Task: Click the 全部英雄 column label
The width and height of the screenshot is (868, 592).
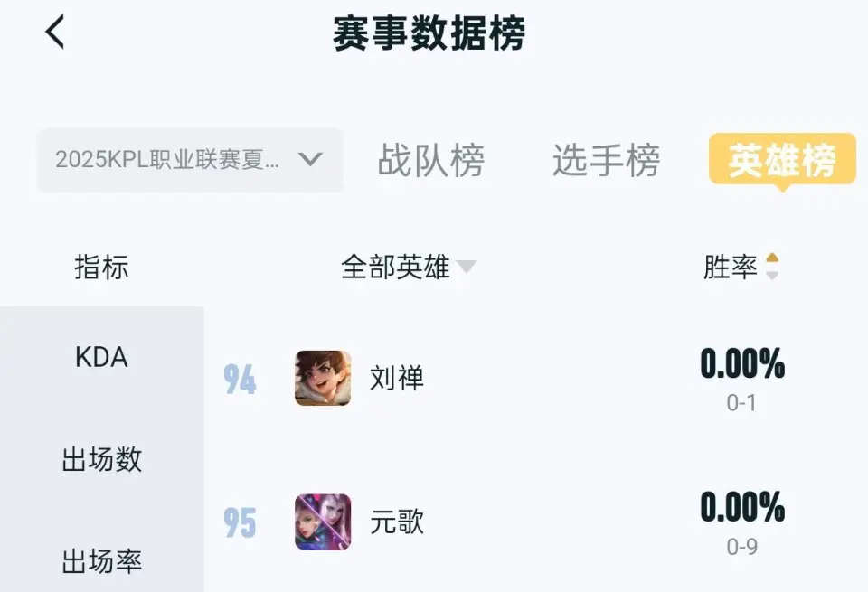Action: click(395, 268)
